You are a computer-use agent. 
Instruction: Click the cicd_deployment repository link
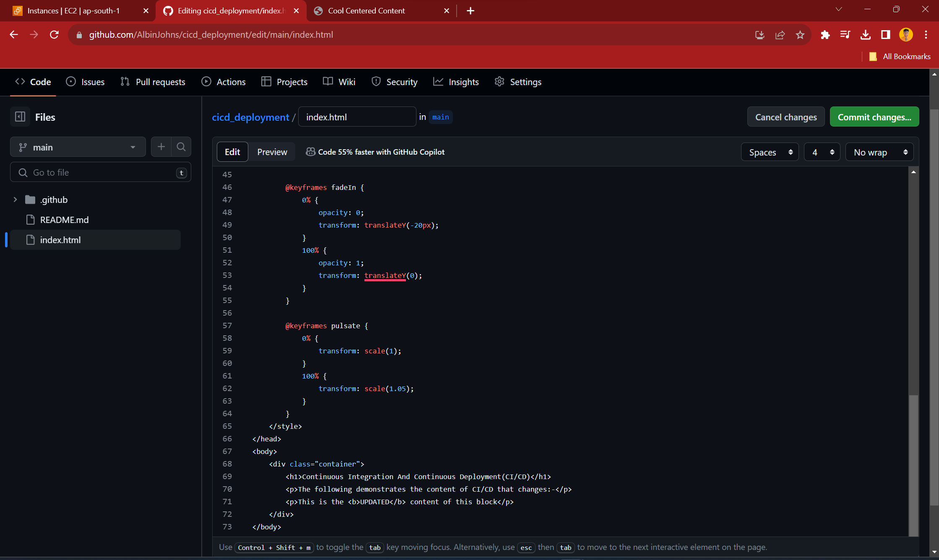[250, 117]
